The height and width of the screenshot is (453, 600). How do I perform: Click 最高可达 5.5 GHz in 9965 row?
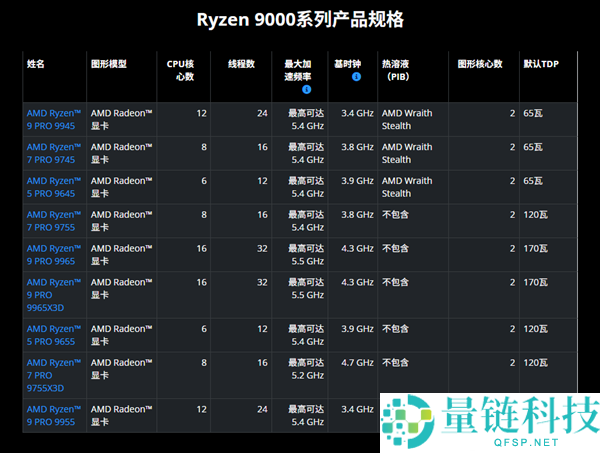click(306, 255)
